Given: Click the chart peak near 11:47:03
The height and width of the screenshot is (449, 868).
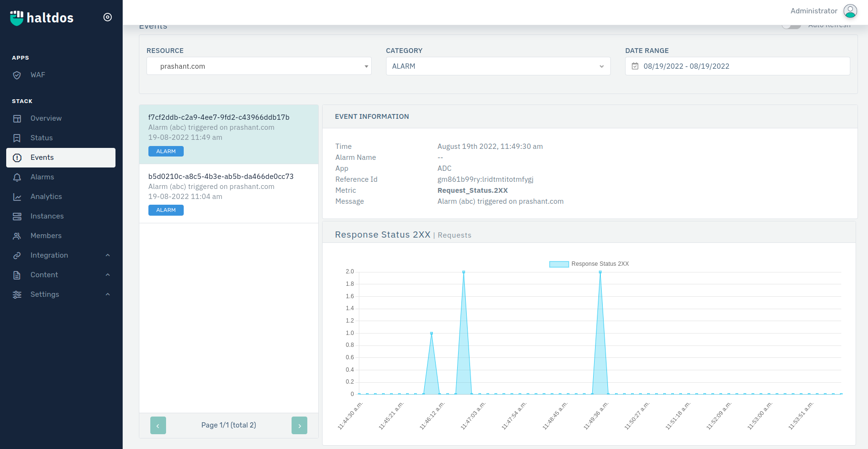Looking at the screenshot, I should [x=463, y=272].
